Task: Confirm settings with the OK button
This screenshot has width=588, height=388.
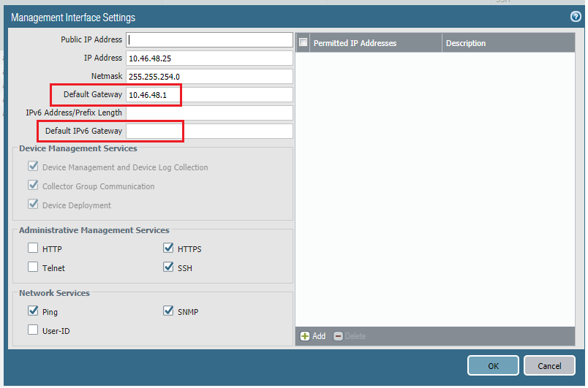Action: click(x=493, y=365)
